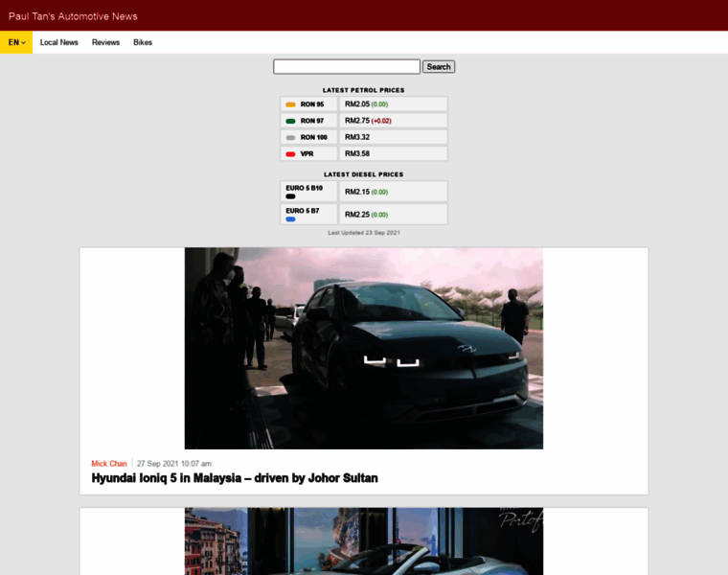This screenshot has width=728, height=575.
Task: Click the RON 95 label
Action: 312,104
